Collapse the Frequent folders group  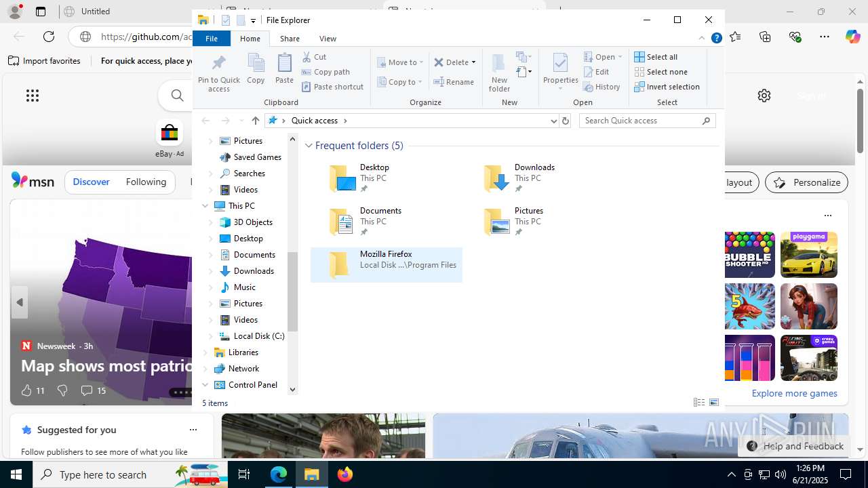click(x=309, y=146)
